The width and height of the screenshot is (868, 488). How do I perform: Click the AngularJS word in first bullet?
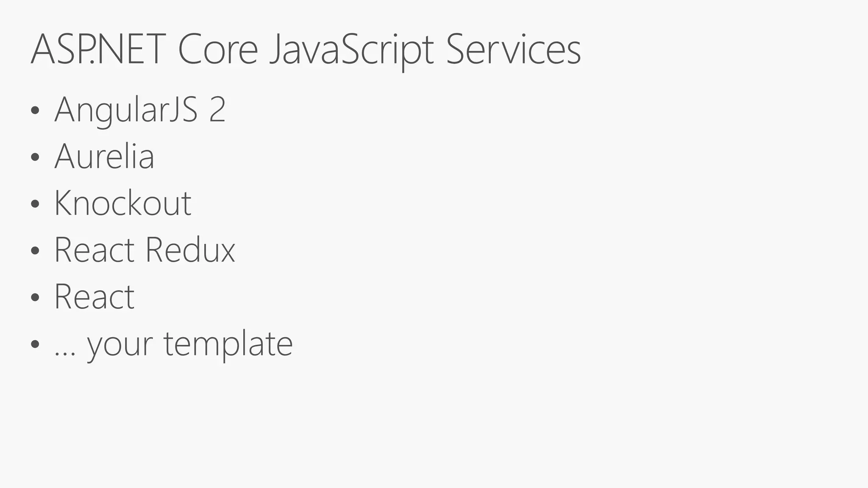(126, 110)
